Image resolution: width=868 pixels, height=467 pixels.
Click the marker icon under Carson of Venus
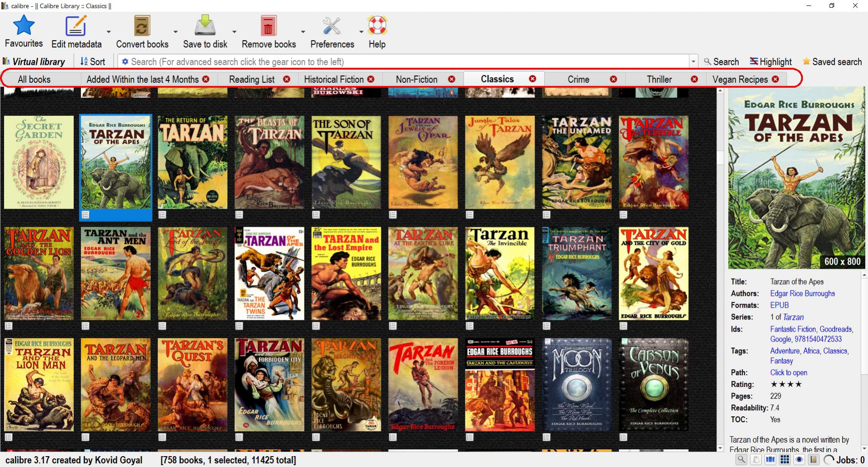click(623, 437)
